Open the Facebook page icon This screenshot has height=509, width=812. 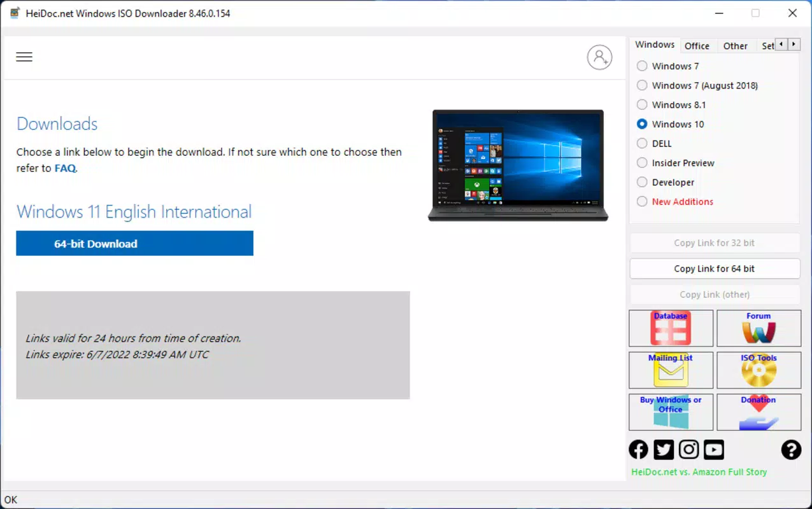point(638,450)
